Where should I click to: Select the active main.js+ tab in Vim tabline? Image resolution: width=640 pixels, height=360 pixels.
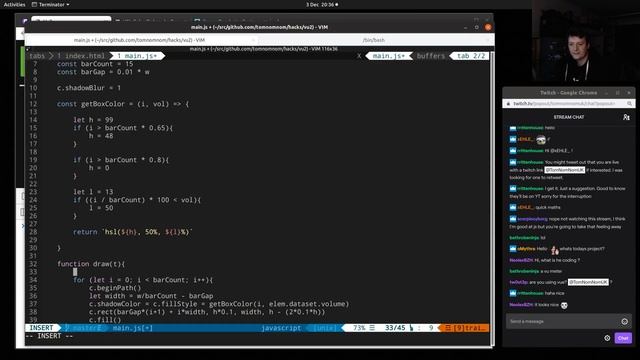pyautogui.click(x=137, y=56)
